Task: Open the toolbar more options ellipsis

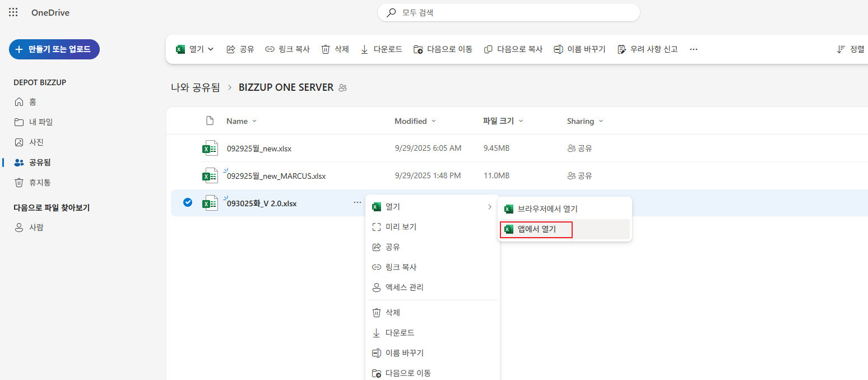Action: [694, 49]
